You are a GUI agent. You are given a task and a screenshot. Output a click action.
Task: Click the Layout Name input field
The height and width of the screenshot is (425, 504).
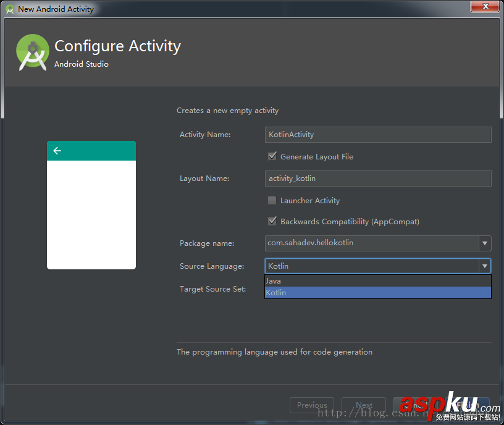click(378, 179)
